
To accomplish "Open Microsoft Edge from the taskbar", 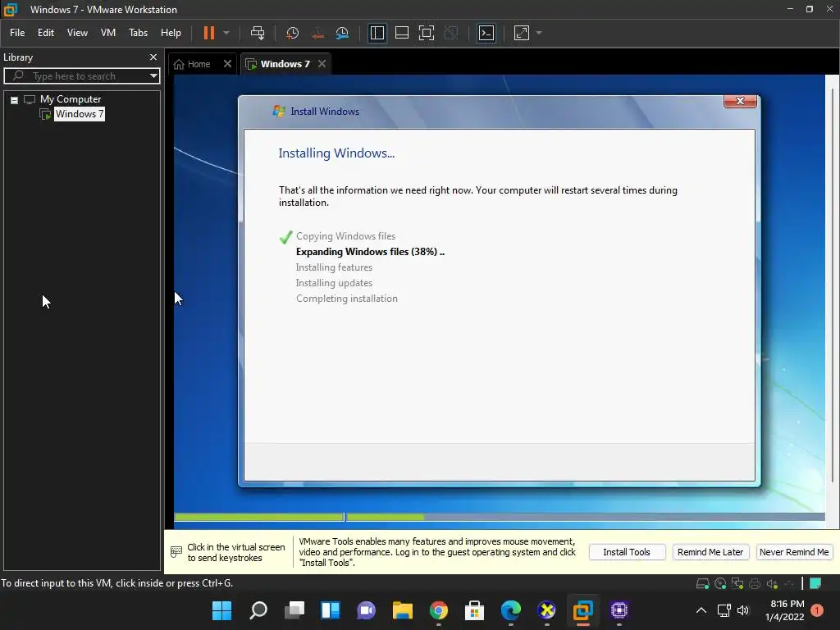I will (510, 610).
